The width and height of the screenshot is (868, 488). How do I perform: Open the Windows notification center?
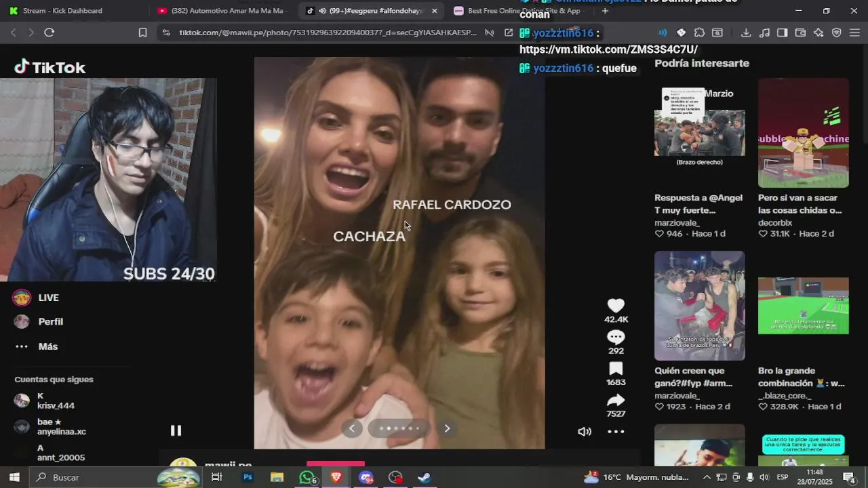pyautogui.click(x=849, y=477)
